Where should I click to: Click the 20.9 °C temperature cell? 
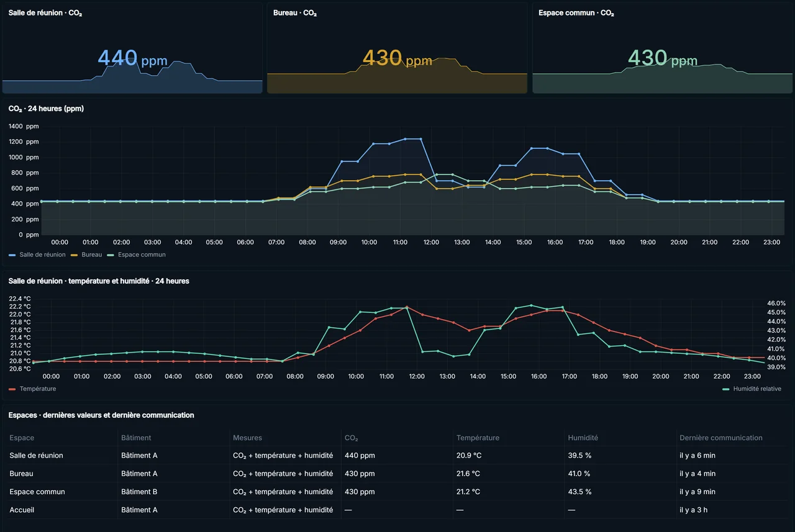468,456
